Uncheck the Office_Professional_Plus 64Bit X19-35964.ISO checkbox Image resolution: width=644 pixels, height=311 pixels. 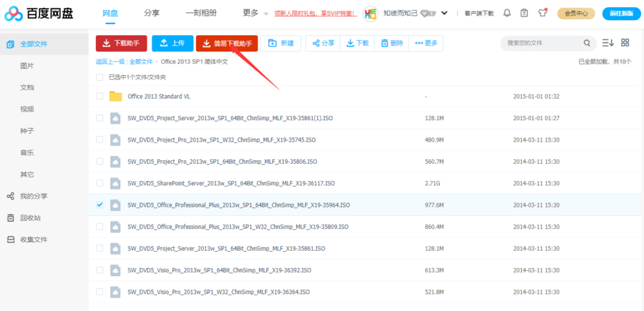coord(99,204)
